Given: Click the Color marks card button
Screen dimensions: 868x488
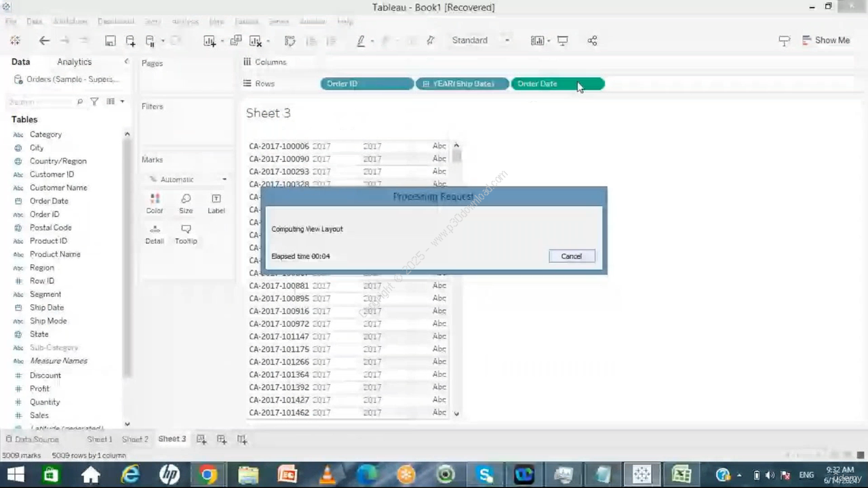Looking at the screenshot, I should pyautogui.click(x=155, y=203).
